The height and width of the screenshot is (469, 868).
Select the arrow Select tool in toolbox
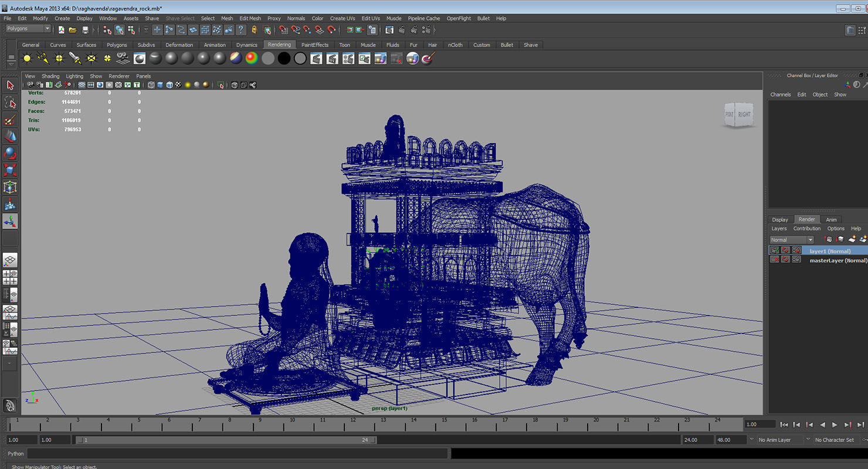tap(10, 86)
